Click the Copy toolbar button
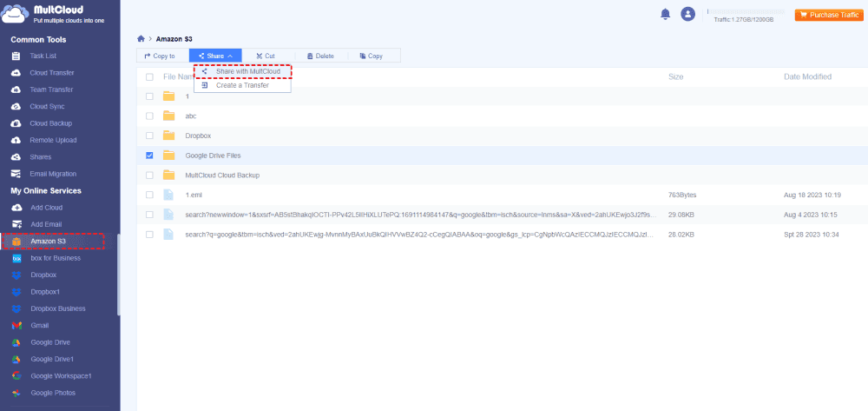868x411 pixels. (x=371, y=56)
